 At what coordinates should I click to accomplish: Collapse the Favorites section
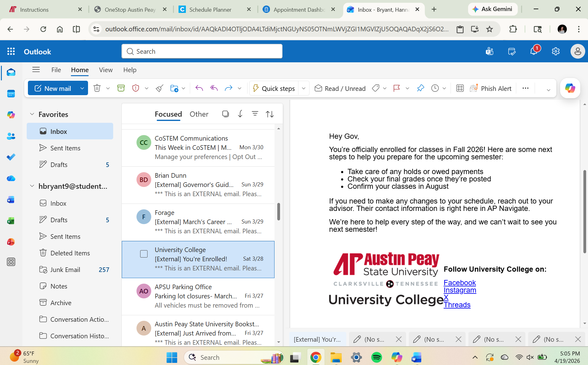click(32, 114)
